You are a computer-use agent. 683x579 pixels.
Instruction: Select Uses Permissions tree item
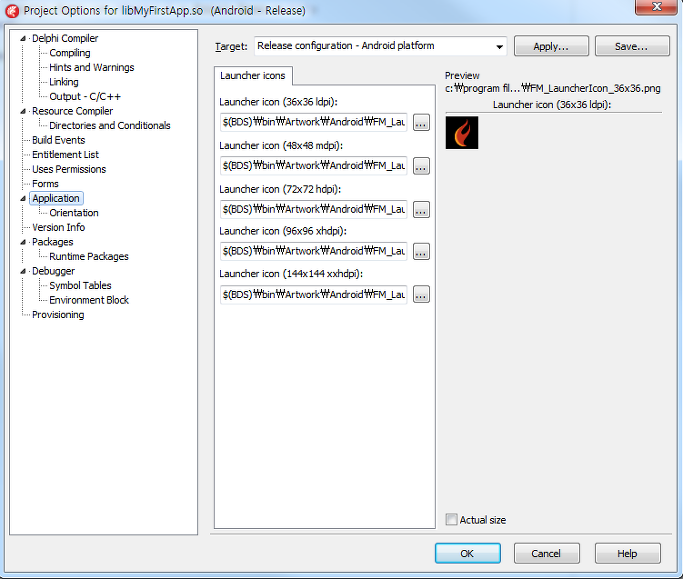tap(69, 169)
